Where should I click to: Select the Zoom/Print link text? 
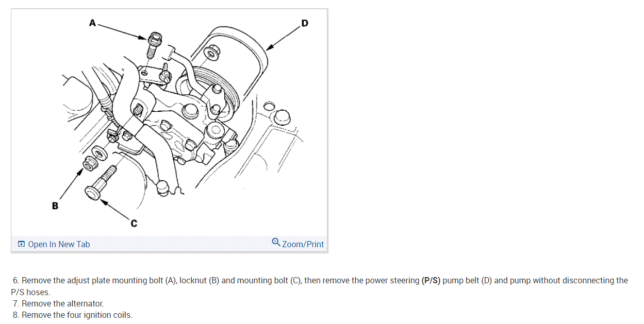[303, 244]
